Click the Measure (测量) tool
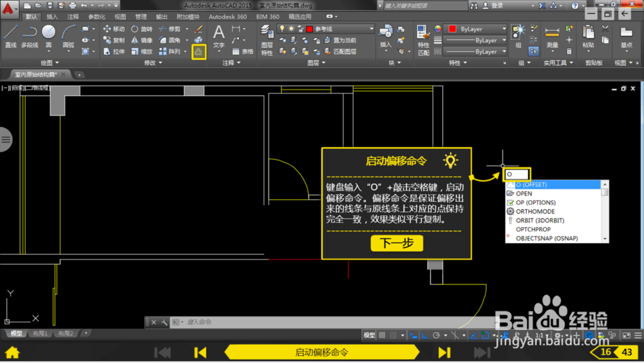Image resolution: width=644 pixels, height=363 pixels. coord(552,37)
